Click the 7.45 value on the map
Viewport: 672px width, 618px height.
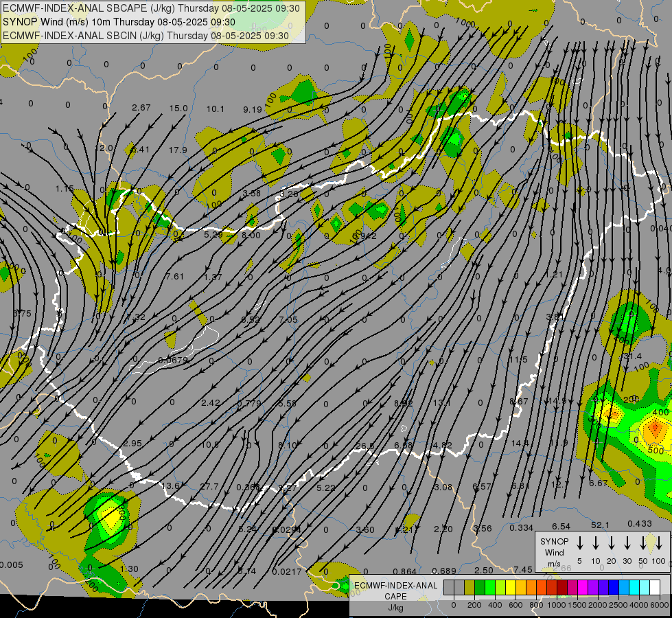coord(523,569)
